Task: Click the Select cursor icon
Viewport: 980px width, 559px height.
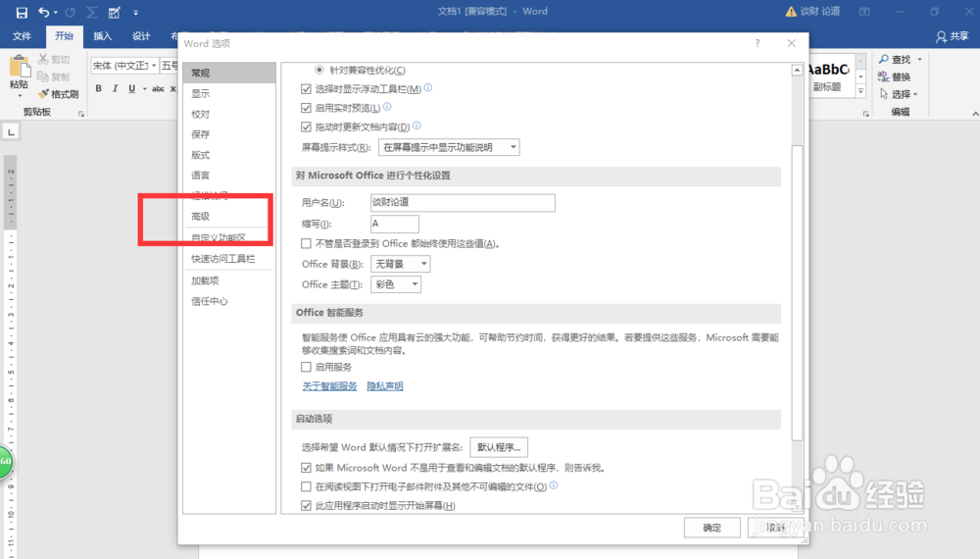Action: tap(884, 94)
